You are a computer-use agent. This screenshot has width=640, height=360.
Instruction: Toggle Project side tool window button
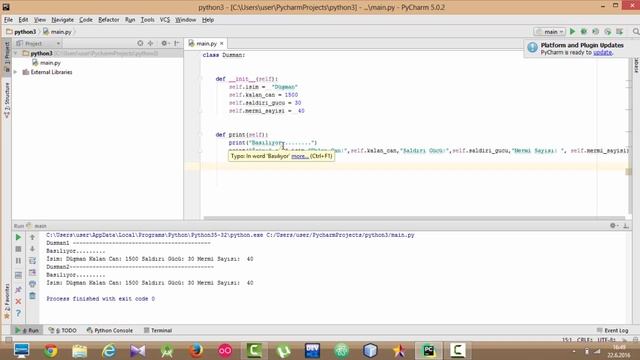pos(7,56)
